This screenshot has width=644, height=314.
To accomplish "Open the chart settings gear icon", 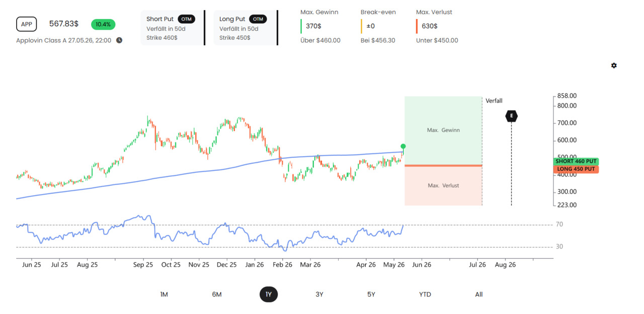I will pyautogui.click(x=614, y=66).
